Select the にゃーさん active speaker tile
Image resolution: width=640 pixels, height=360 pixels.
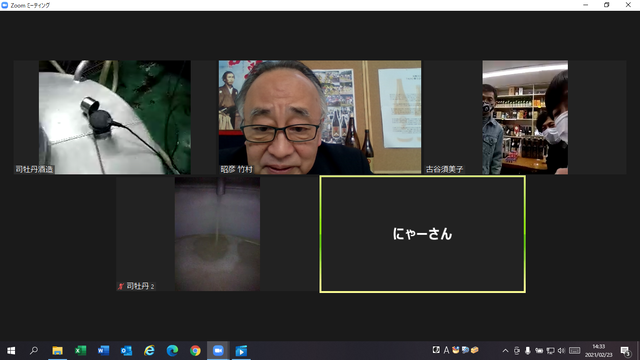point(422,234)
